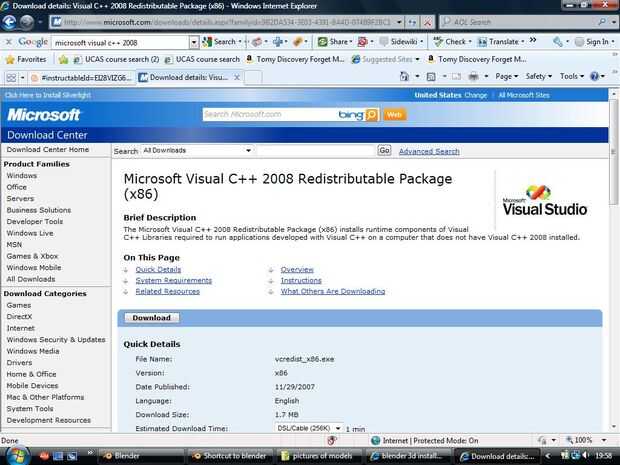Jump to Quick Details section link
Image resolution: width=620 pixels, height=465 pixels.
pos(158,269)
